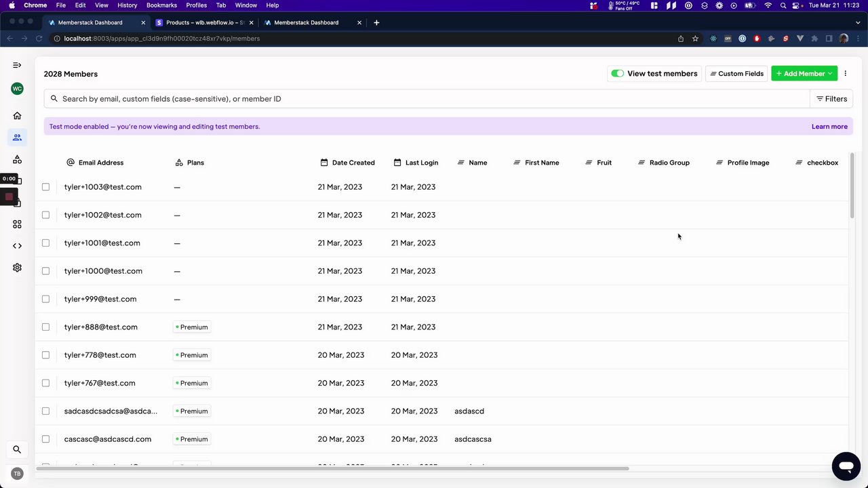Select checkbox for tyler+888@test.com
Viewport: 868px width, 488px height.
pyautogui.click(x=45, y=327)
